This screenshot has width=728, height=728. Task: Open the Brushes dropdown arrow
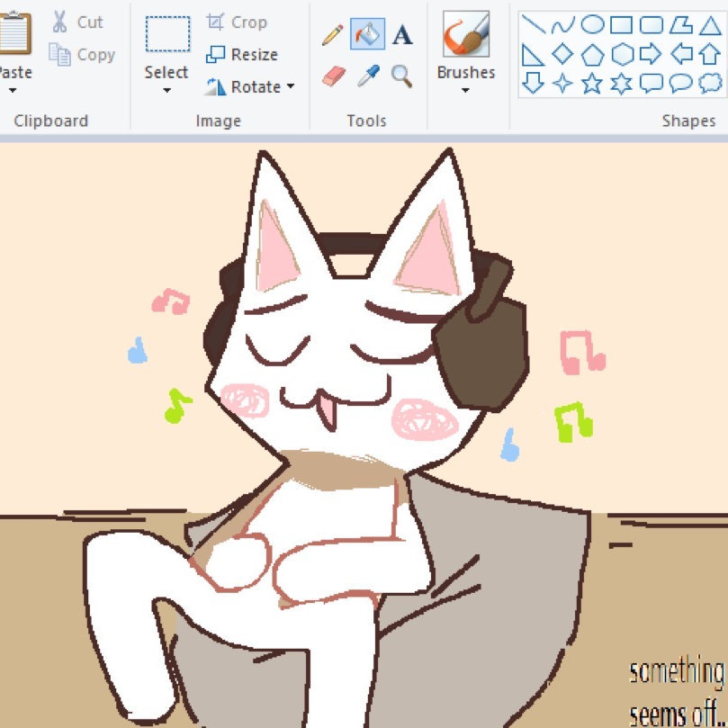pyautogui.click(x=465, y=90)
